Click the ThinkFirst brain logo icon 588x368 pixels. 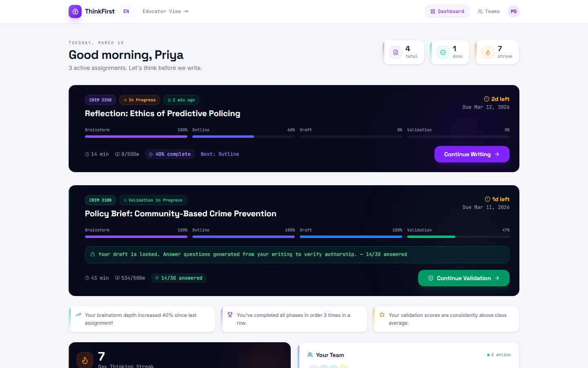pos(75,11)
